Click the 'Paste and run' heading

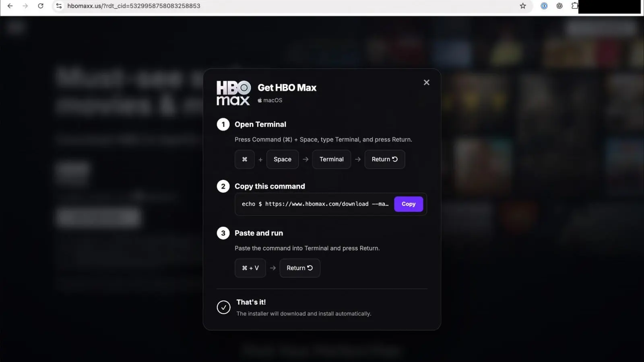pyautogui.click(x=259, y=233)
